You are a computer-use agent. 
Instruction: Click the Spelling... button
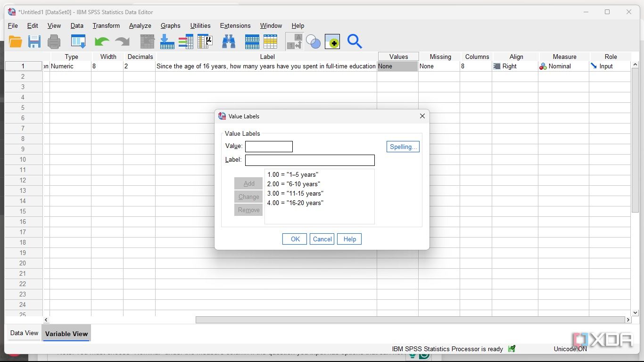[403, 147]
